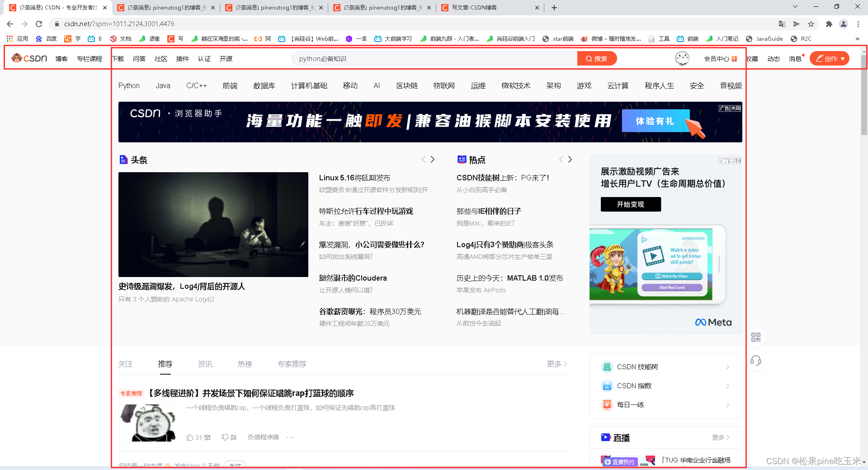Image resolution: width=868 pixels, height=470 pixels.
Task: Show the previous 头条 headlines
Action: pos(424,159)
